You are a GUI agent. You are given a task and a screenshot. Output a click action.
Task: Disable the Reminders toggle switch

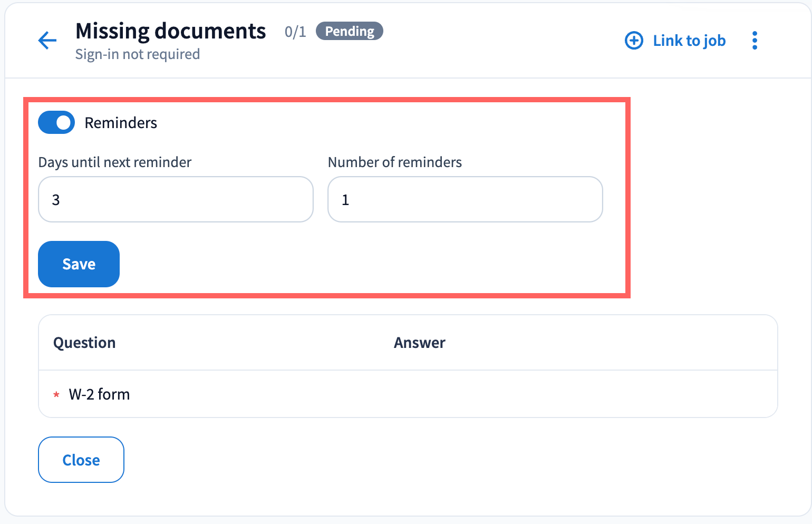tap(56, 123)
